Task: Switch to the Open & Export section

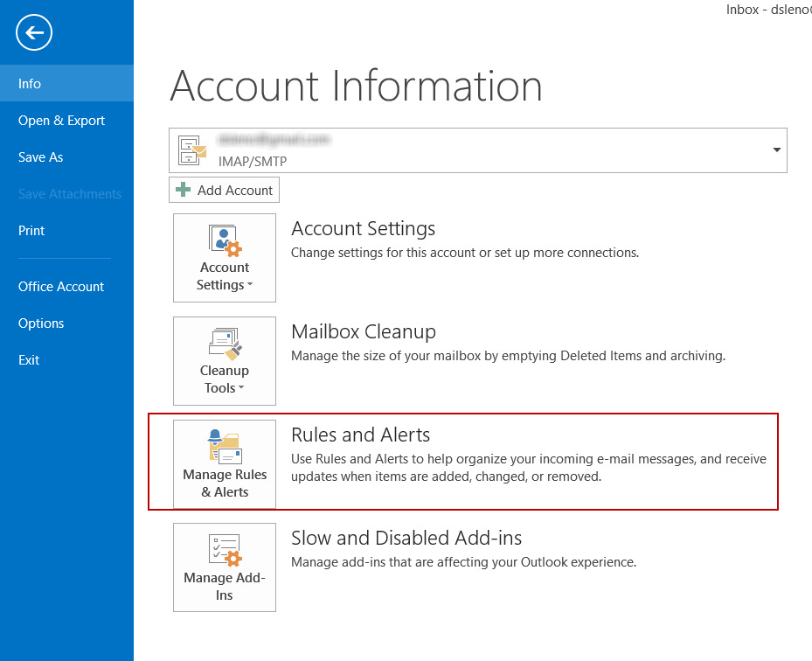Action: pos(61,120)
